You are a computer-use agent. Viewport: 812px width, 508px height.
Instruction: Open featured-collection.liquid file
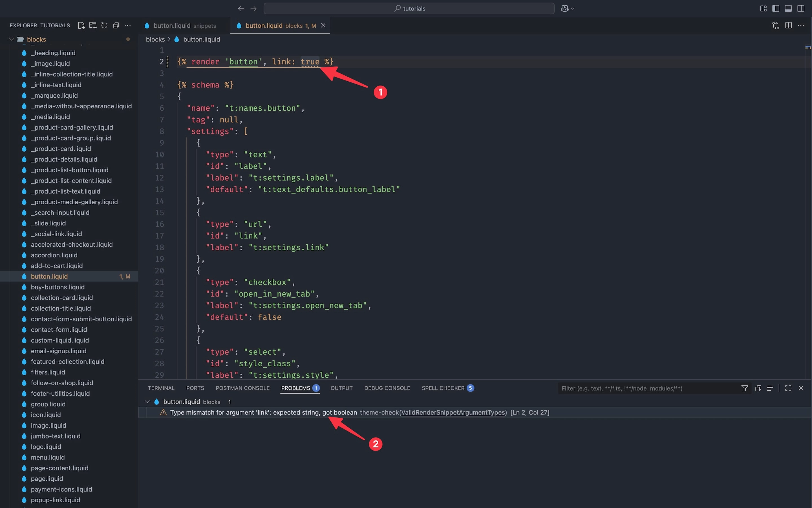67,362
